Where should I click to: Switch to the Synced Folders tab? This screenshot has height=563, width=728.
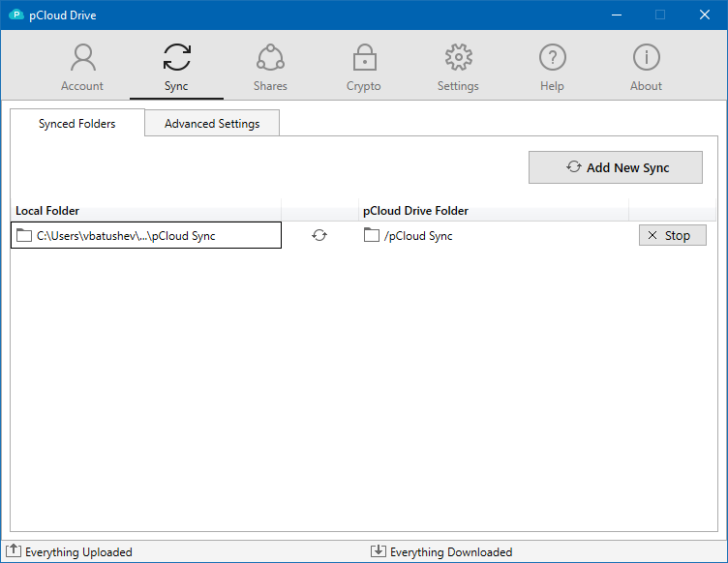[x=77, y=124]
